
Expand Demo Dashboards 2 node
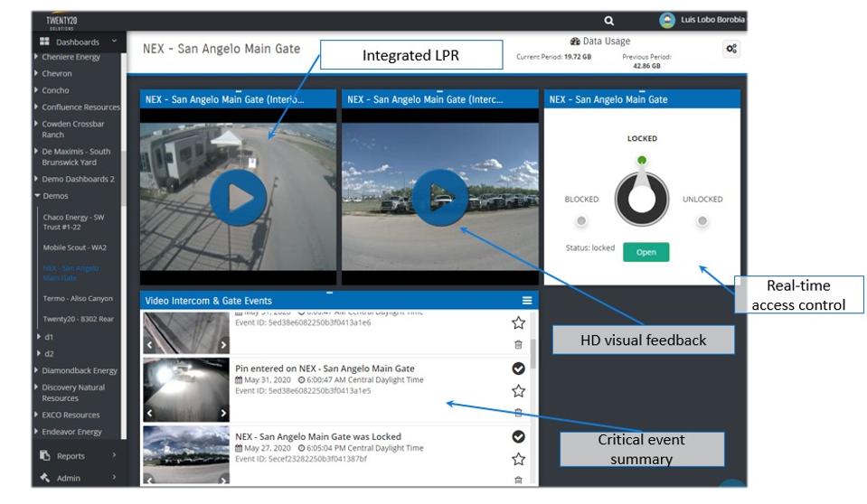pyautogui.click(x=36, y=179)
